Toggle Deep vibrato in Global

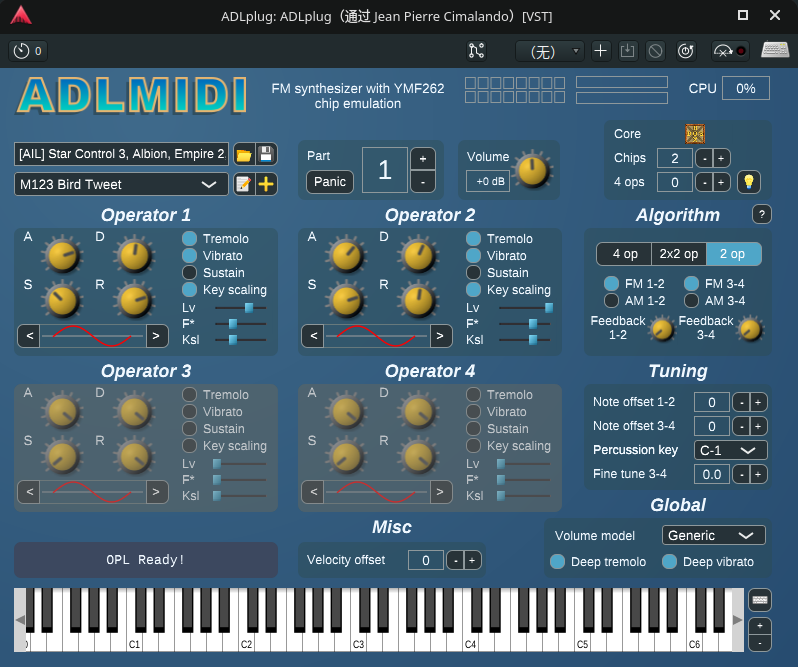(669, 562)
